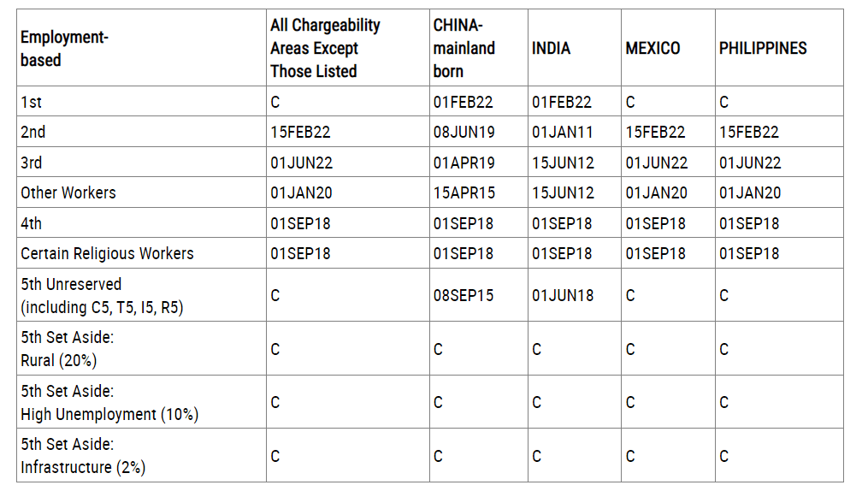The width and height of the screenshot is (868, 491).
Task: Click the "CHINA-mainland born" column header
Action: point(464,49)
